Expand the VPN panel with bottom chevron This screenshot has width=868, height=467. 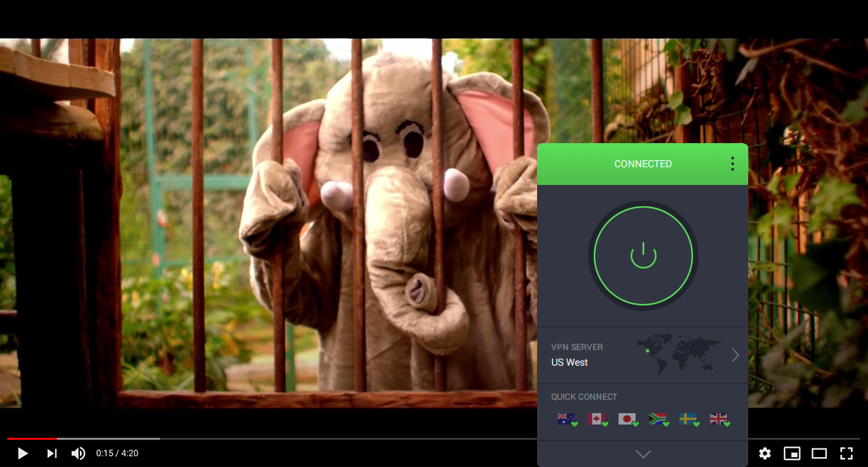coord(643,454)
